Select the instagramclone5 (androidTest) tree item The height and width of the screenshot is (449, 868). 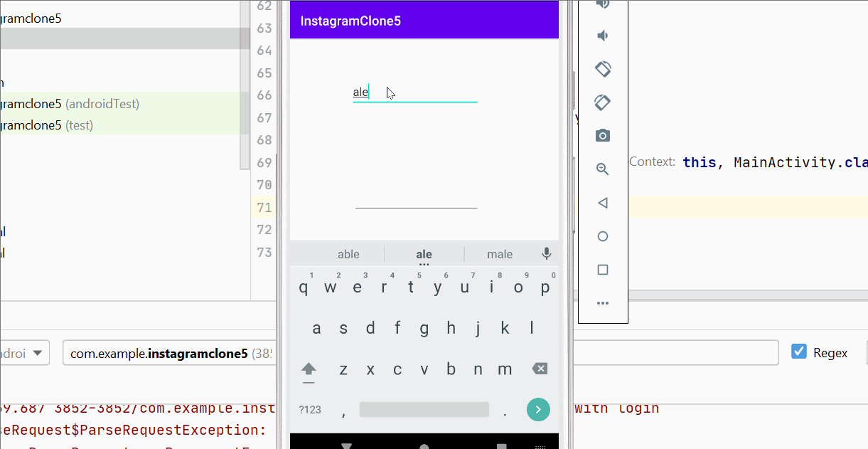tap(71, 104)
